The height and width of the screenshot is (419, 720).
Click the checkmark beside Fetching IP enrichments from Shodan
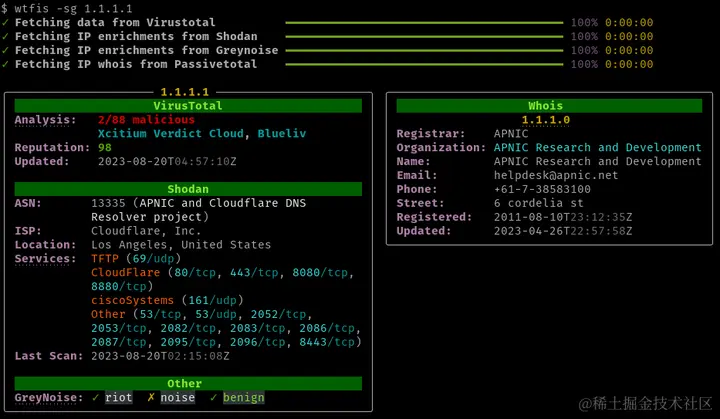tap(5, 36)
